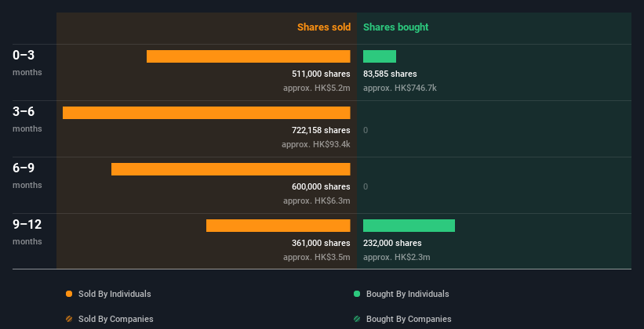Click the 722,158 shares value
The image size is (644, 329).
pyautogui.click(x=321, y=131)
